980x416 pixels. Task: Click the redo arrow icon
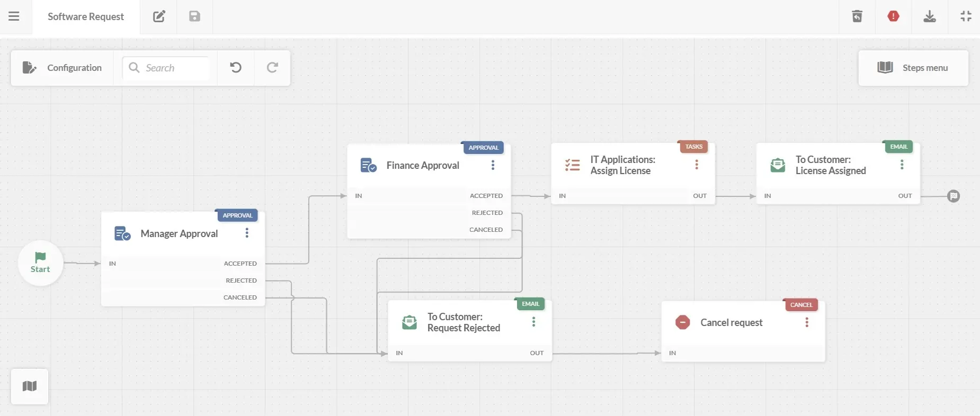pos(272,68)
